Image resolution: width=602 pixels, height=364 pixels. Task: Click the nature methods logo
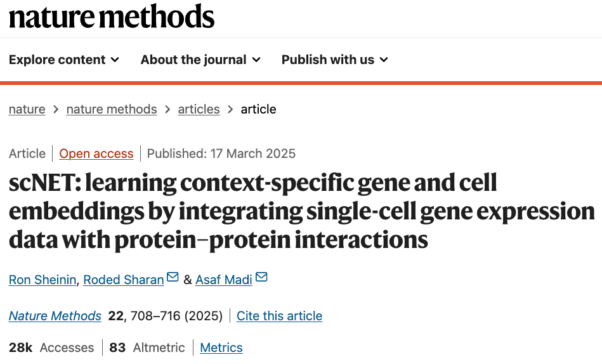pyautogui.click(x=112, y=16)
